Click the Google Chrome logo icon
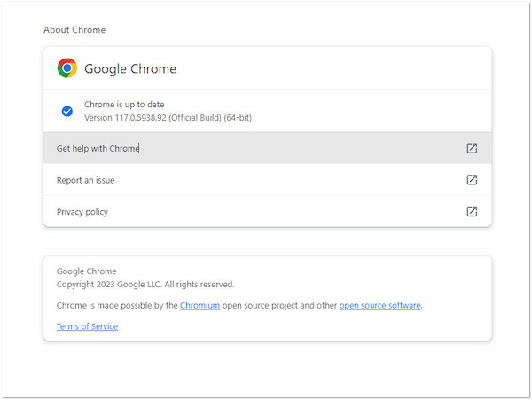This screenshot has width=532, height=400. [x=67, y=68]
